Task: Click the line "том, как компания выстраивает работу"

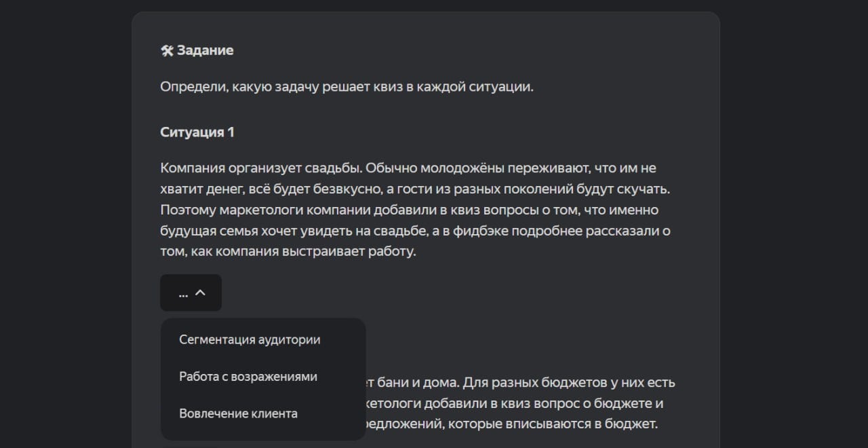Action: coord(288,252)
